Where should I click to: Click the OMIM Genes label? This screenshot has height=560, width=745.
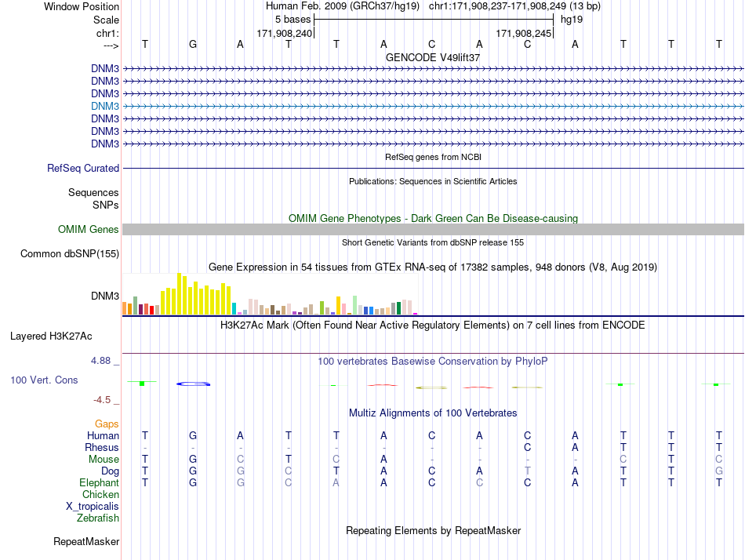pyautogui.click(x=89, y=229)
